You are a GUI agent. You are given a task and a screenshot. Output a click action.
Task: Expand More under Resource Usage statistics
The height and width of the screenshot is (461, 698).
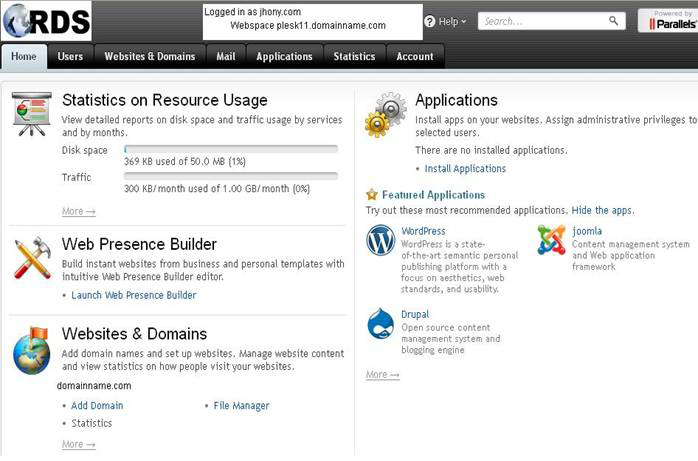(79, 211)
